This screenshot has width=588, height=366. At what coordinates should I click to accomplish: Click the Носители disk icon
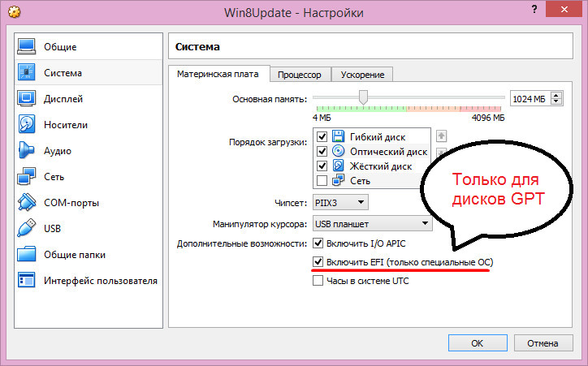point(26,124)
